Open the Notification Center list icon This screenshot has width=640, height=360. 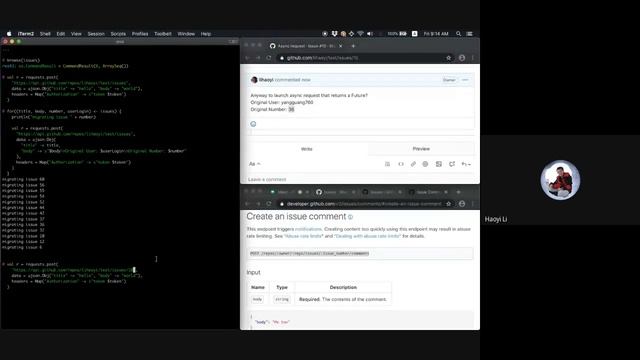469,34
